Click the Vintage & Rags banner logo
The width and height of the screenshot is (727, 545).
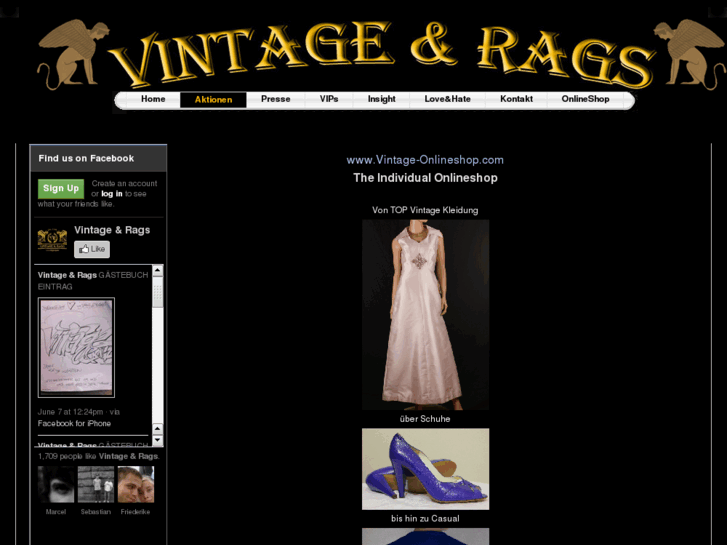click(382, 53)
